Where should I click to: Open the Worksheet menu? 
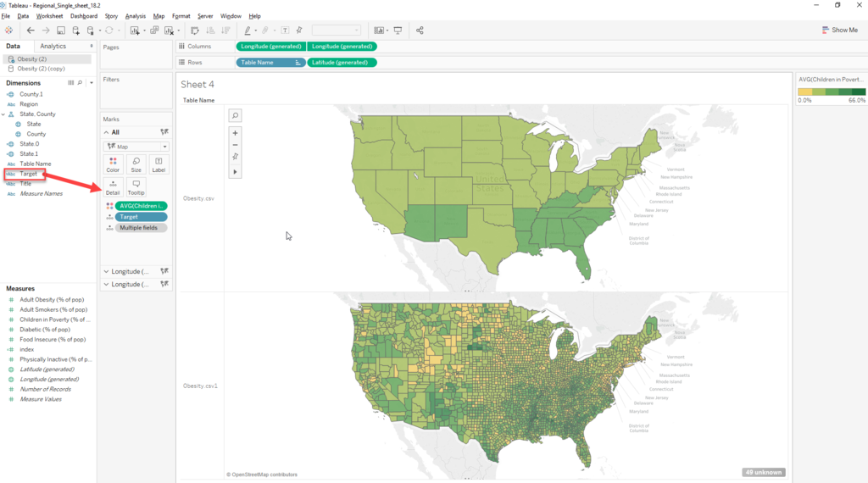[x=49, y=16]
